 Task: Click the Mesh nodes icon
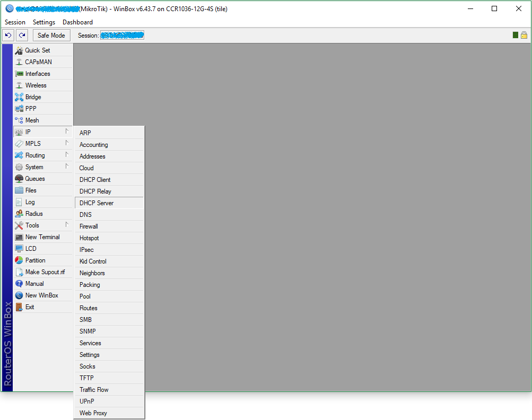19,120
